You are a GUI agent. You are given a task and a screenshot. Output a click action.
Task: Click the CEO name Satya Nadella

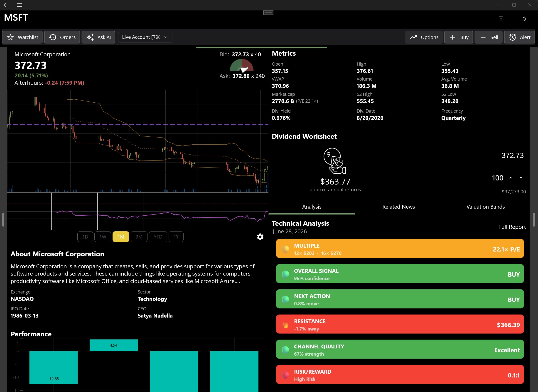(155, 316)
